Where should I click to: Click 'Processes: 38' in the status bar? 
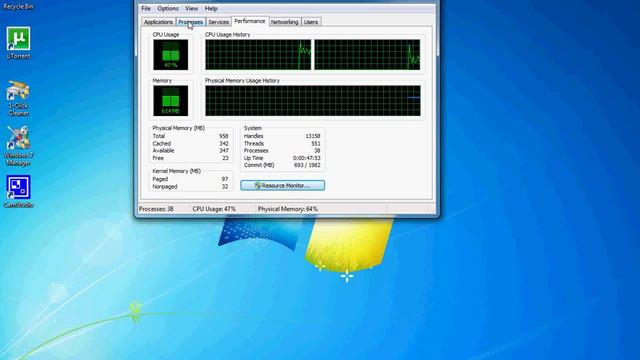(x=156, y=209)
